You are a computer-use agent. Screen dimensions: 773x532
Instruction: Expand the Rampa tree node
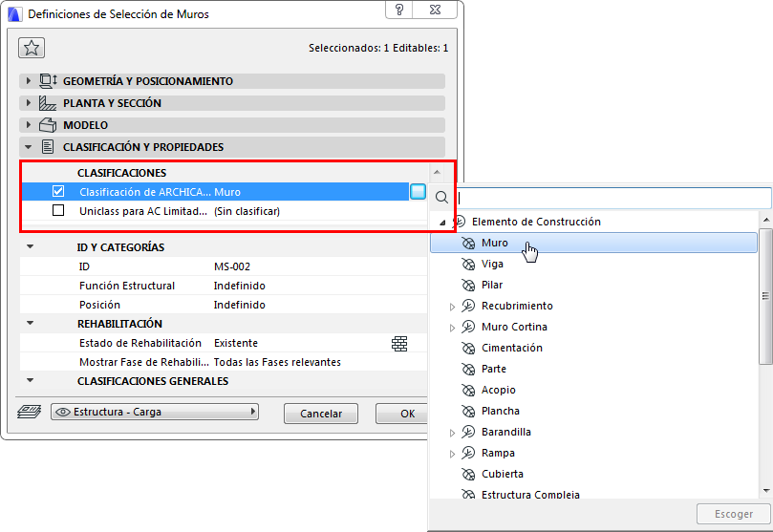pyautogui.click(x=452, y=455)
